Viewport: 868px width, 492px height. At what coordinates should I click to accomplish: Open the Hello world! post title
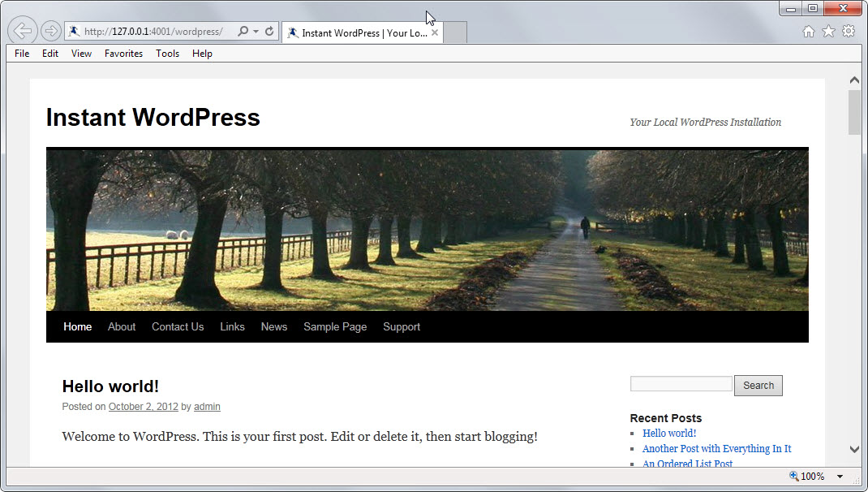[x=110, y=386]
